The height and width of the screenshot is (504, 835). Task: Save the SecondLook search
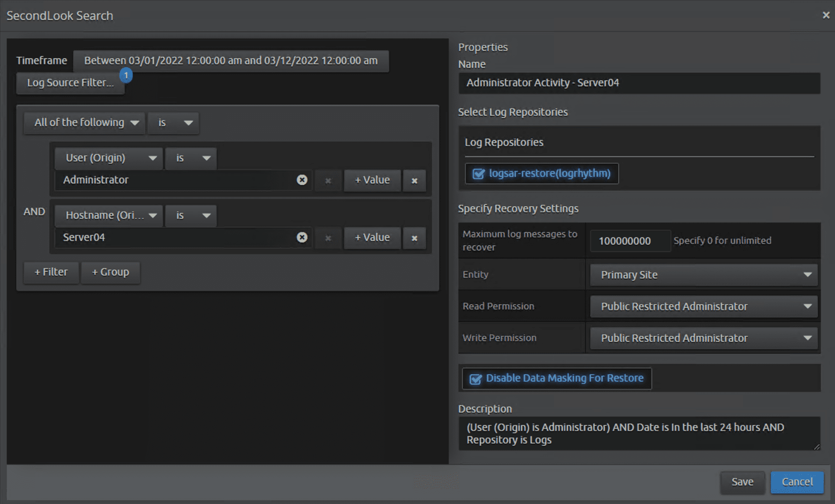(742, 482)
